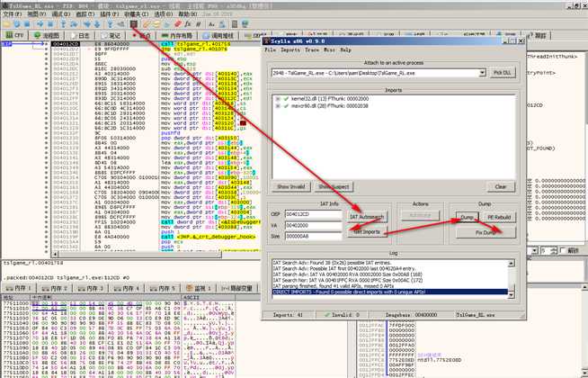Screen dimensions: 588x378
Task: Open Scylla's Trace menu
Action: (312, 49)
